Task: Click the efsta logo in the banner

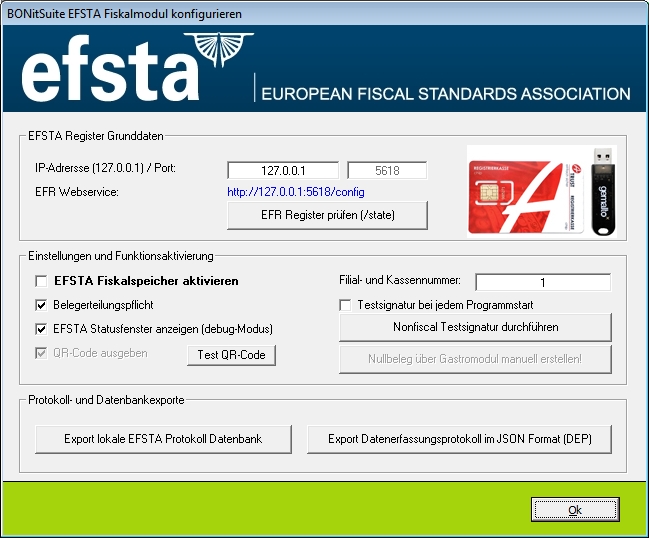Action: [x=137, y=67]
